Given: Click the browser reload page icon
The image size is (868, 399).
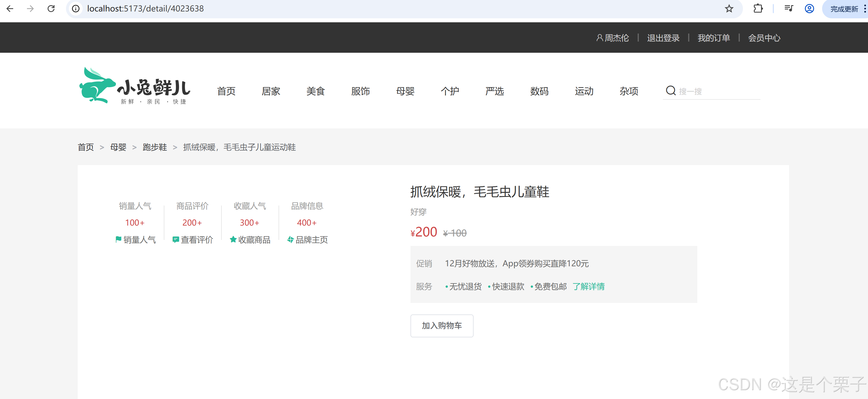Looking at the screenshot, I should pos(51,9).
